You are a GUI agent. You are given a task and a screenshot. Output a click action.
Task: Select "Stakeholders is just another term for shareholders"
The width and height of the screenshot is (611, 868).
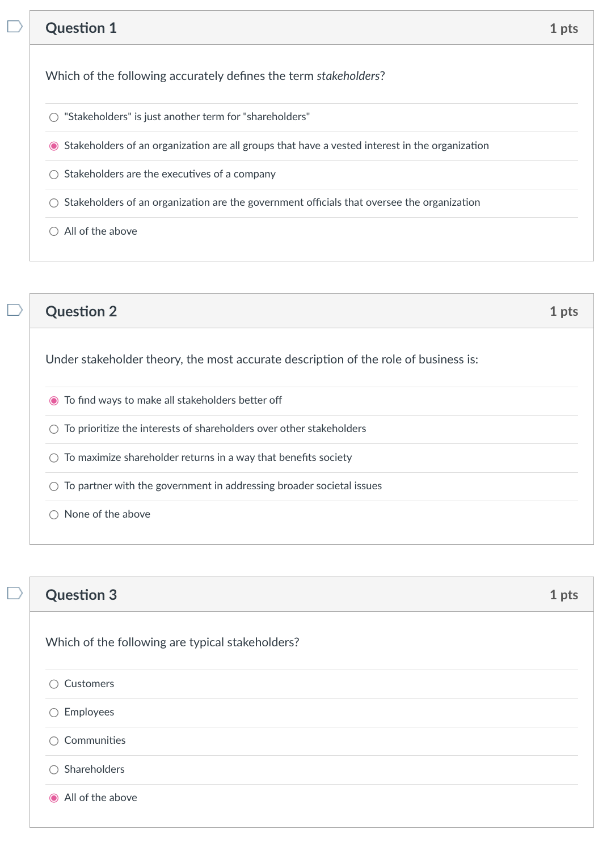point(53,117)
